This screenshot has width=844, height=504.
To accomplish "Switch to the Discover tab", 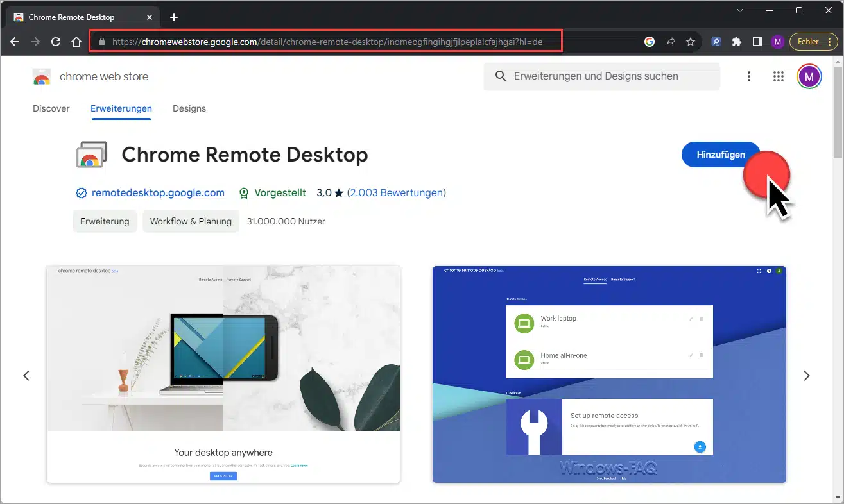I will (x=51, y=108).
